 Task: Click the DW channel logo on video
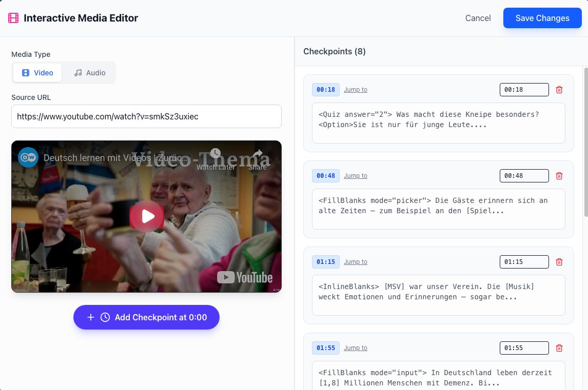click(x=29, y=157)
